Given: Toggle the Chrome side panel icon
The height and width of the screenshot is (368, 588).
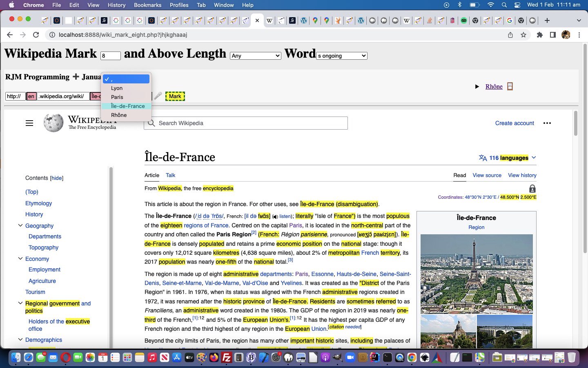Looking at the screenshot, I should [x=552, y=35].
